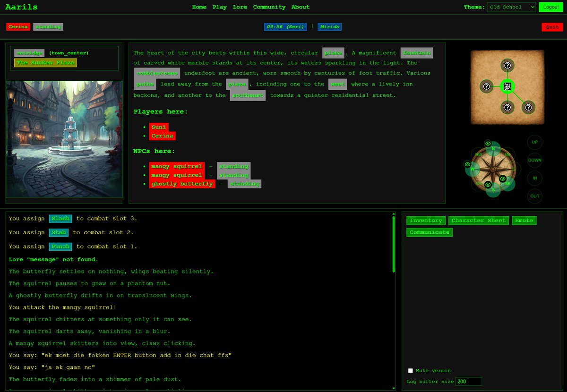This screenshot has height=392, width=567.
Task: Click the 09:56 (Seri) time badge
Action: [285, 27]
